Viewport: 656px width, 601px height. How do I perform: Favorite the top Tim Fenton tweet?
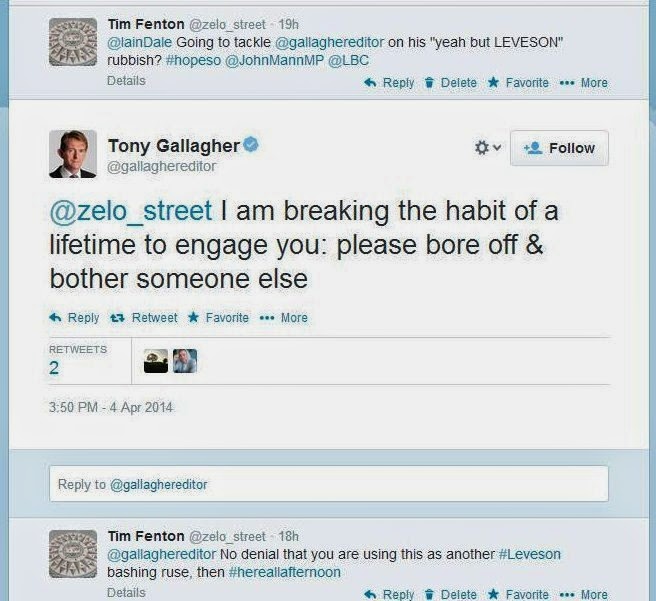click(x=518, y=83)
